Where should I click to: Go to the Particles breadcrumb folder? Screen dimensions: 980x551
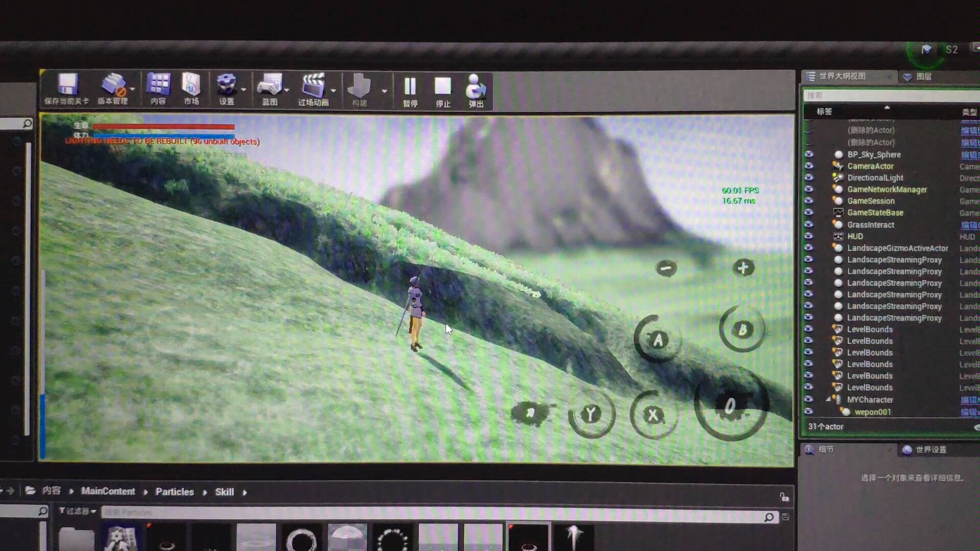(175, 492)
